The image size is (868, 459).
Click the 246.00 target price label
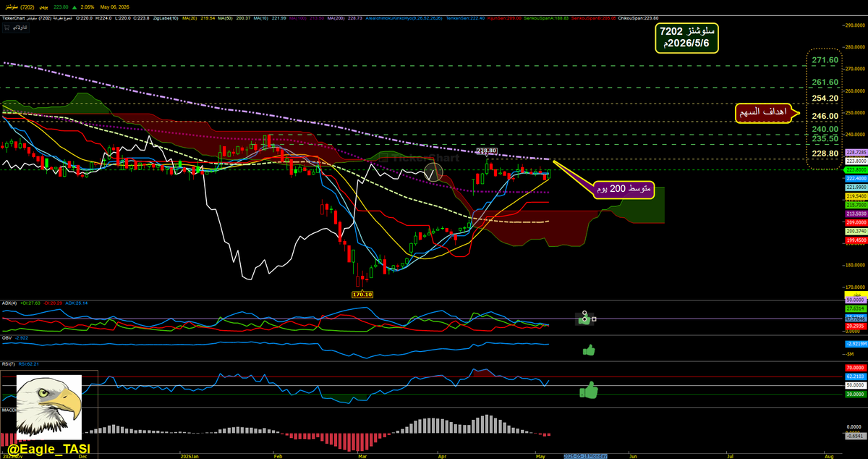click(x=825, y=116)
